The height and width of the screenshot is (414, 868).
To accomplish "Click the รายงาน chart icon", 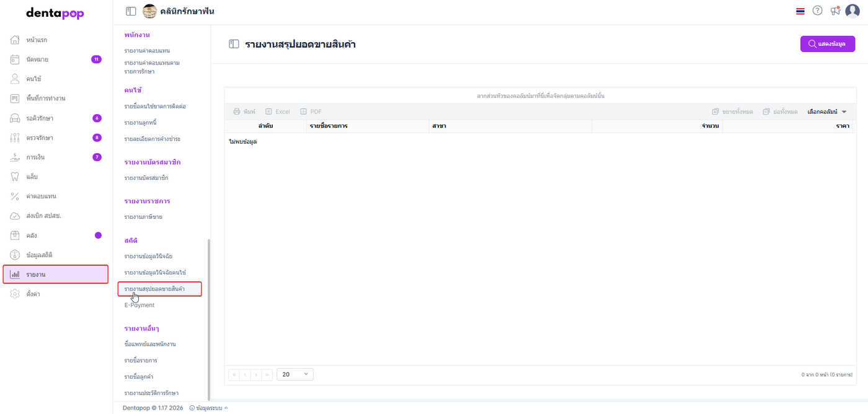I will [x=15, y=275].
